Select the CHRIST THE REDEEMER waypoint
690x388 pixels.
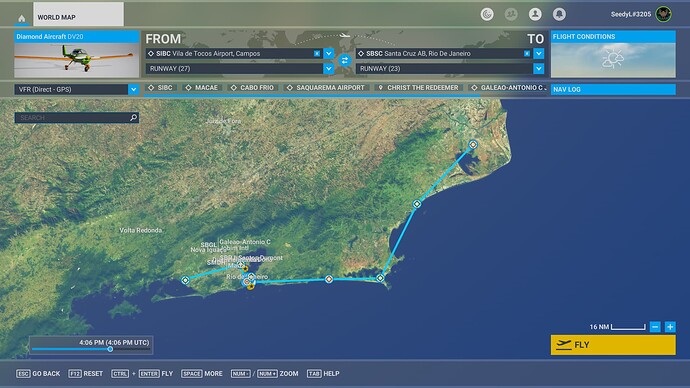(418, 88)
